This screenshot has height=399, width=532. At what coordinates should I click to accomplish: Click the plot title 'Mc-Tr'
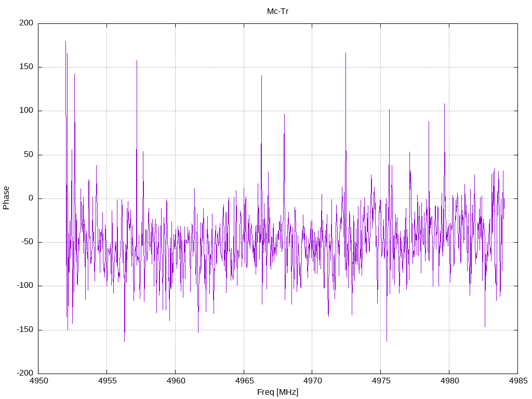pyautogui.click(x=277, y=11)
